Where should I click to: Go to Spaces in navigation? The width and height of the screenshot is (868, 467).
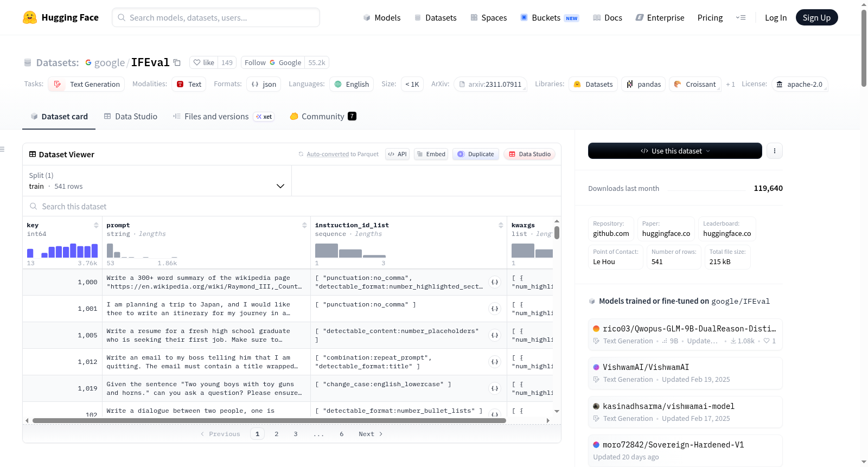pyautogui.click(x=488, y=17)
